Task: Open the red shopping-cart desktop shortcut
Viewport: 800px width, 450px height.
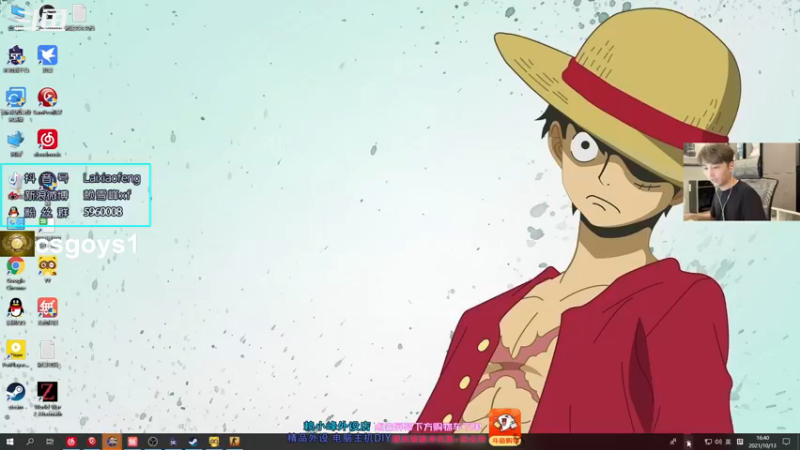Action: pos(47,308)
